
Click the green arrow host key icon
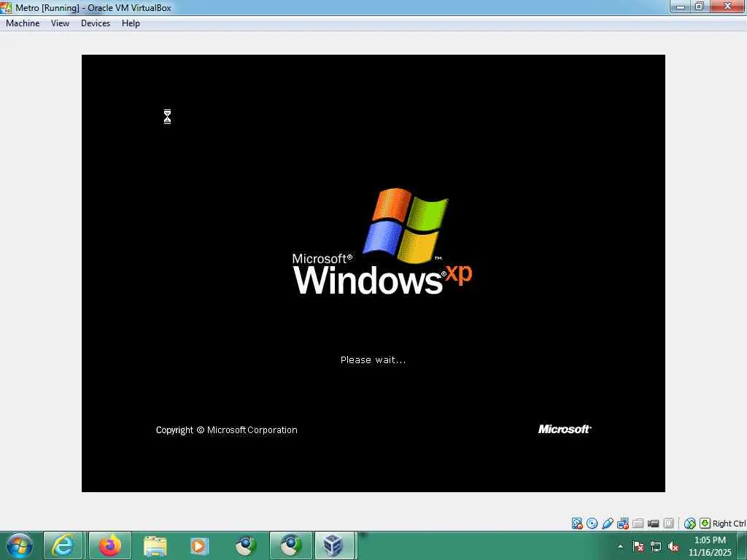[x=705, y=524]
